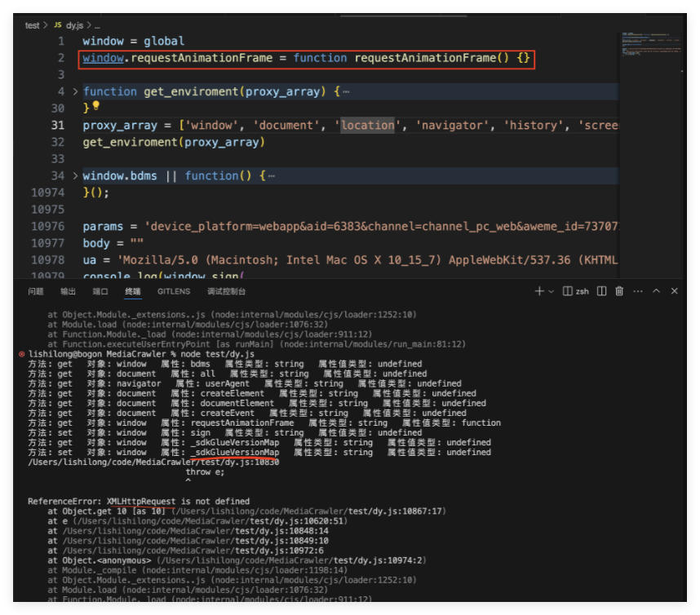Click the highlighted 'location' string on line 31
Screen dimensions: 700x615
pos(367,126)
